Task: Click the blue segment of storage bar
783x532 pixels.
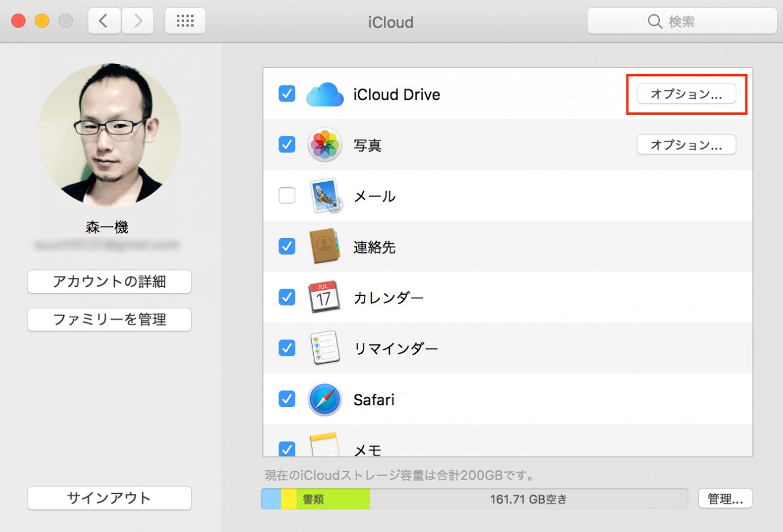Action: point(271,499)
